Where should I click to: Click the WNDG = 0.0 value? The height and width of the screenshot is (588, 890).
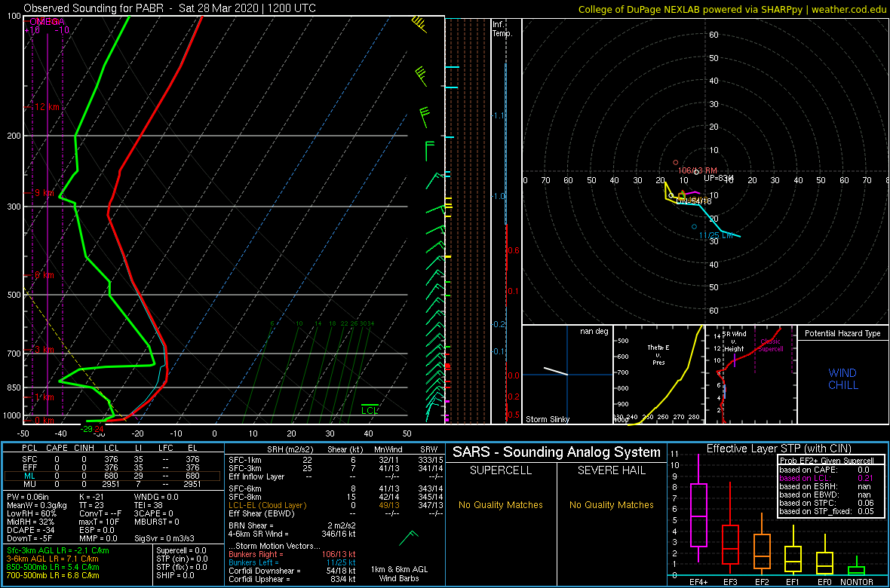coord(157,498)
